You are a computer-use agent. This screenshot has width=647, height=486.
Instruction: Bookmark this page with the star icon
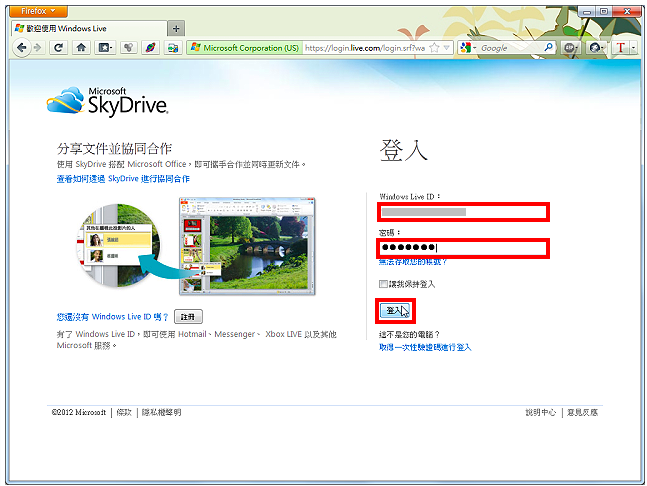coord(434,48)
